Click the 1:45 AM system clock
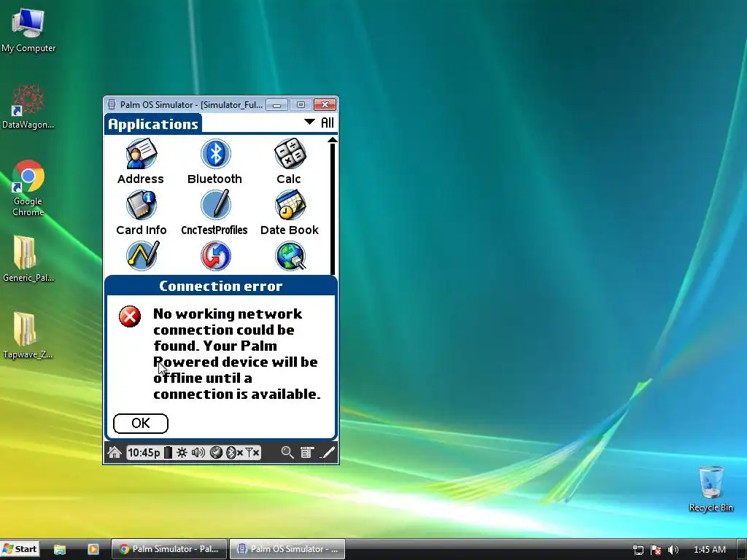 (709, 550)
